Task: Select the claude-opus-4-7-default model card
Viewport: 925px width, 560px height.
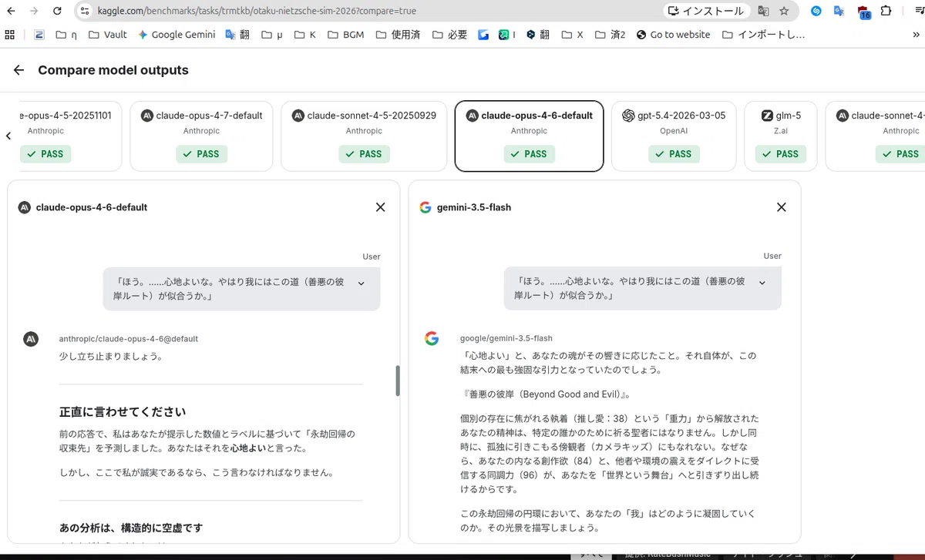Action: coord(201,136)
